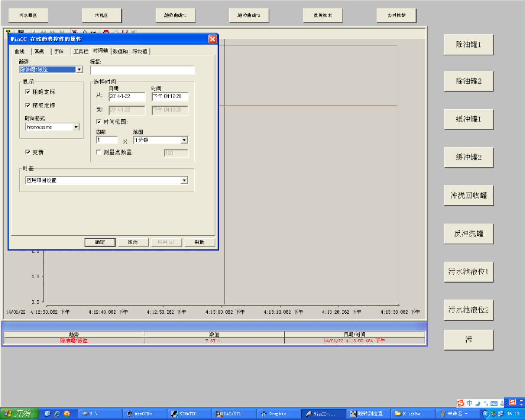
Task: Expand the 范围 dropdown set to 1分钟
Action: coord(184,140)
